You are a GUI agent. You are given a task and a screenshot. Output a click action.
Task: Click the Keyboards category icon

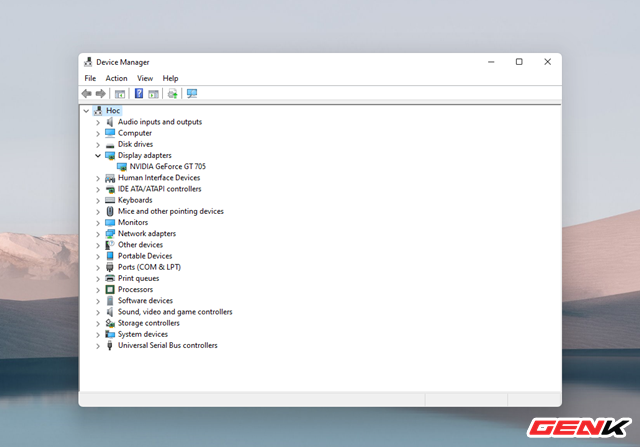tap(110, 200)
